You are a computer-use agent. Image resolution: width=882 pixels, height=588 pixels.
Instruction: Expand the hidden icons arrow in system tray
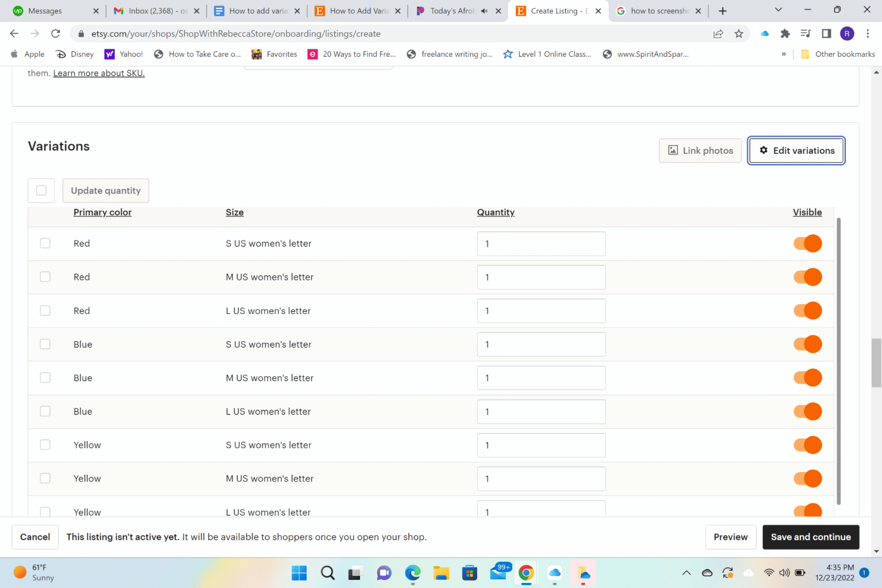click(x=686, y=572)
